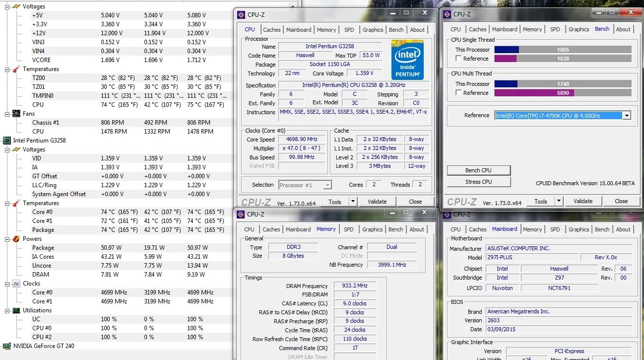
Task: Open the i7-4790K Reference CPU dropdown
Action: pyautogui.click(x=627, y=115)
